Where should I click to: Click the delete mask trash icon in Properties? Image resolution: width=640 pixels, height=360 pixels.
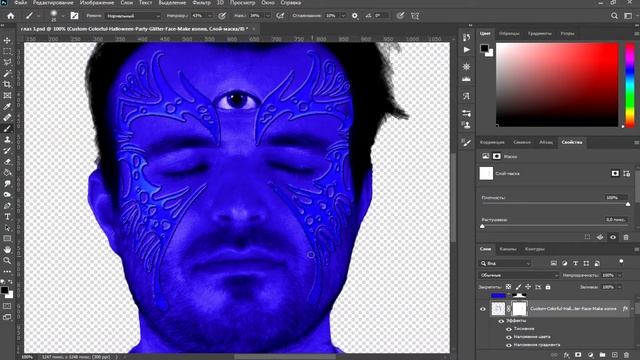click(626, 237)
